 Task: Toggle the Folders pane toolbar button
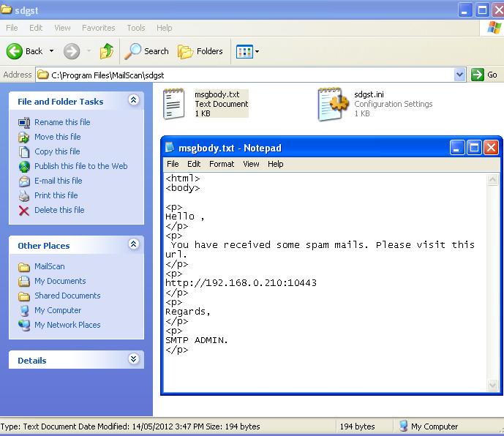click(x=200, y=51)
